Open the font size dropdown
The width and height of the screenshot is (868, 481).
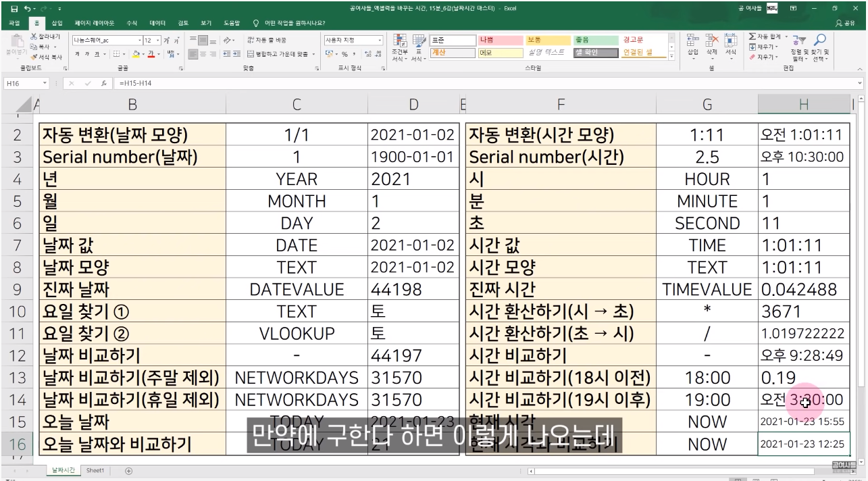(157, 41)
